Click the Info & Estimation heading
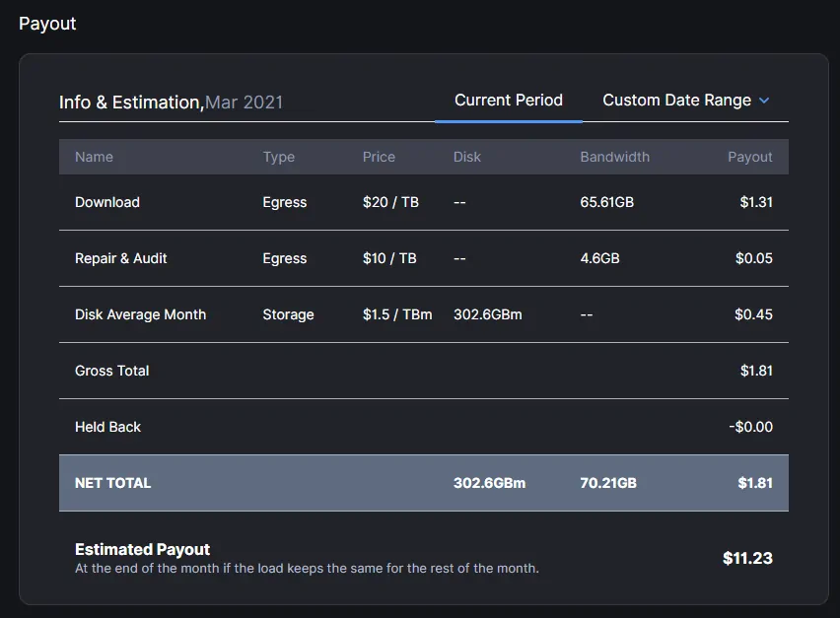 pos(131,103)
